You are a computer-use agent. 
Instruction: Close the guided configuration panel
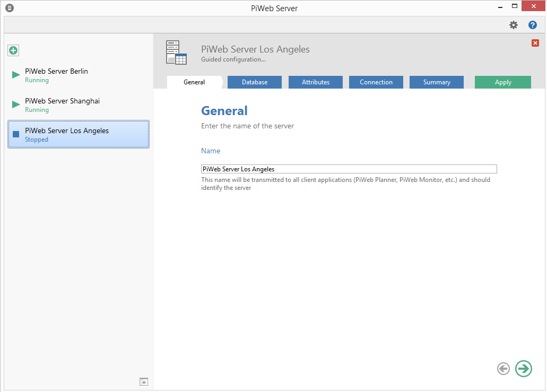[x=535, y=43]
